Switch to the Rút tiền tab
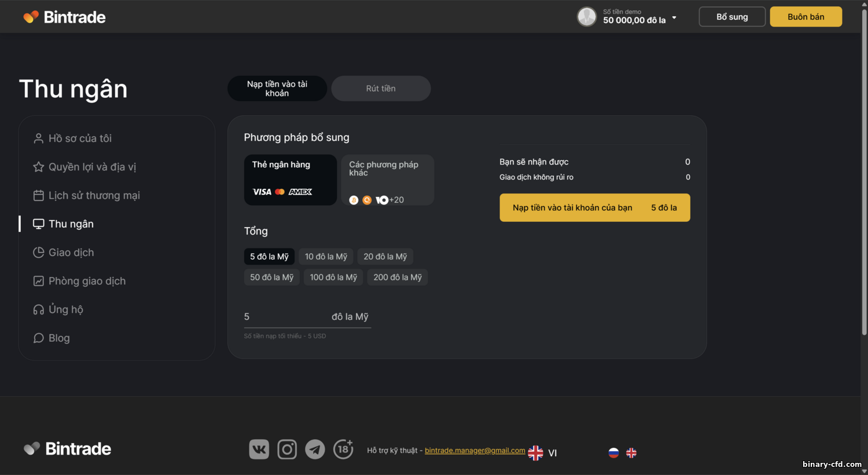This screenshot has height=475, width=868. 381,89
